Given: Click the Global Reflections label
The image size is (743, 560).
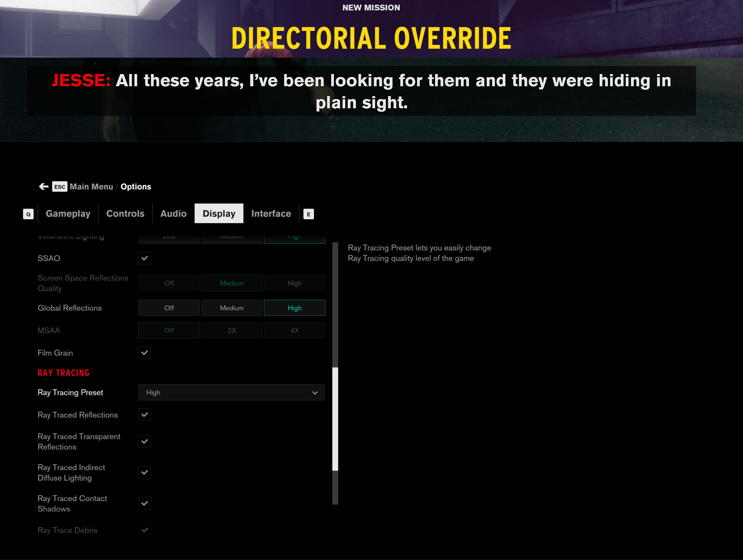Looking at the screenshot, I should tap(70, 308).
